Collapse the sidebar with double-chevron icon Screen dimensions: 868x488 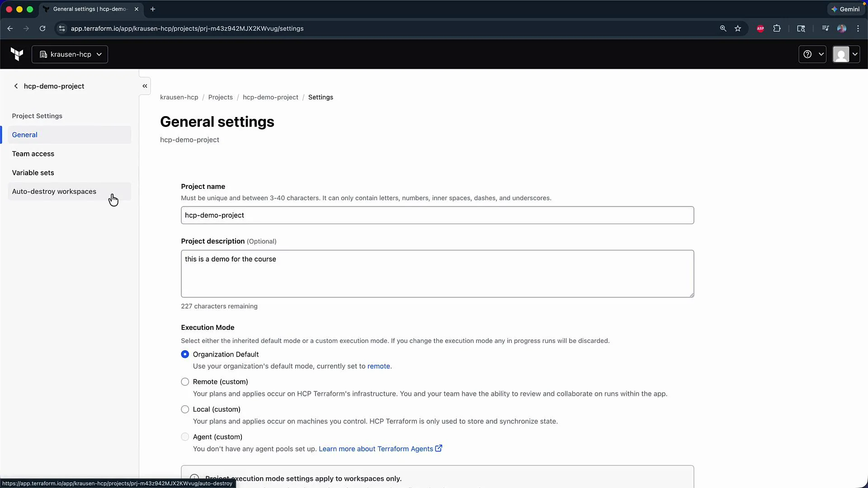(x=145, y=86)
